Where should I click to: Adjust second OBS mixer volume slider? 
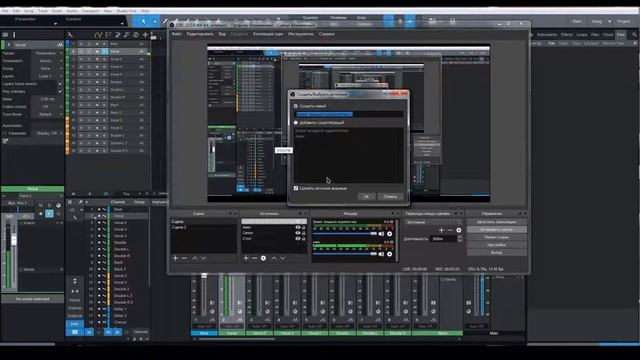click(x=345, y=254)
